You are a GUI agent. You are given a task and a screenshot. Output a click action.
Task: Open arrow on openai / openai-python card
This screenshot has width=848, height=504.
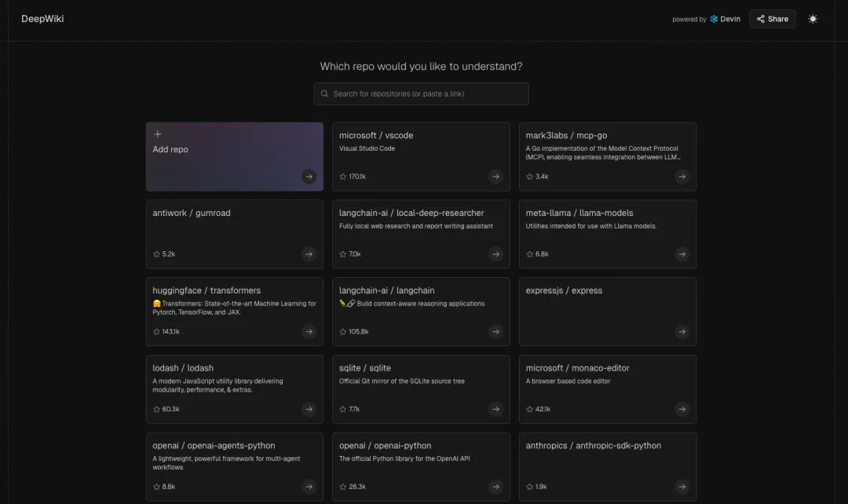pos(495,486)
